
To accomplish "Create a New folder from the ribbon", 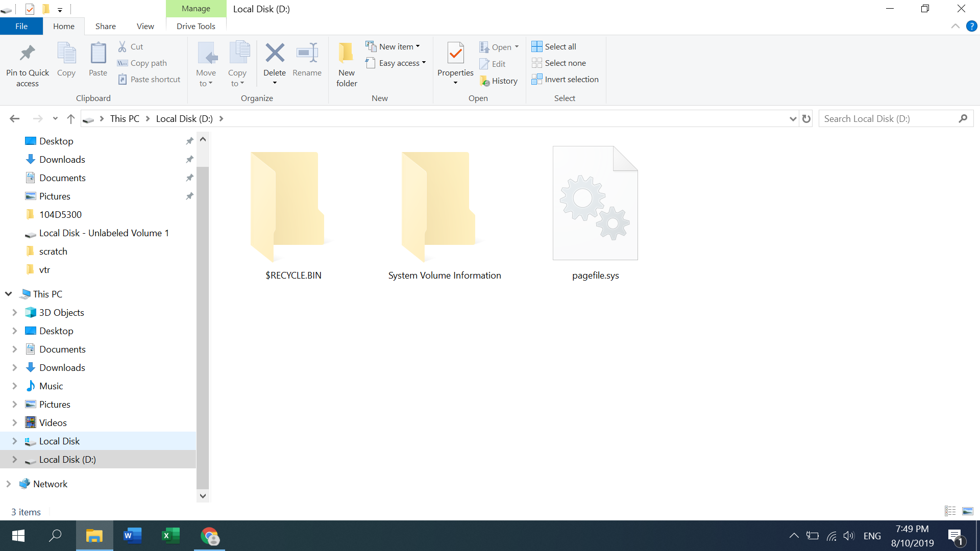I will (x=347, y=64).
